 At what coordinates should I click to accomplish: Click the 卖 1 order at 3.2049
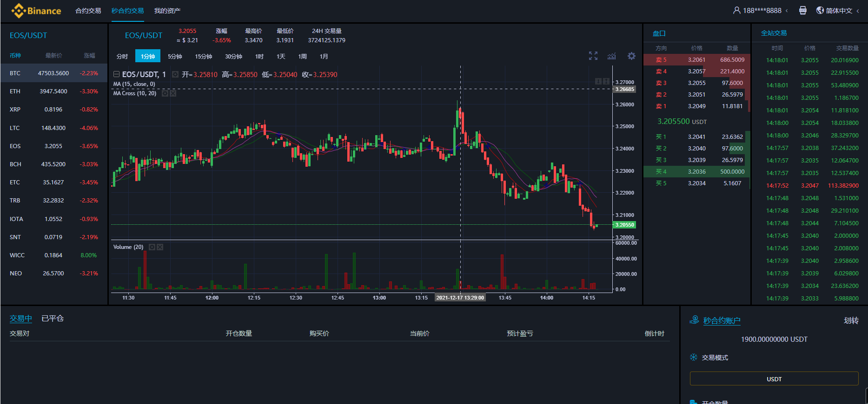(x=696, y=106)
